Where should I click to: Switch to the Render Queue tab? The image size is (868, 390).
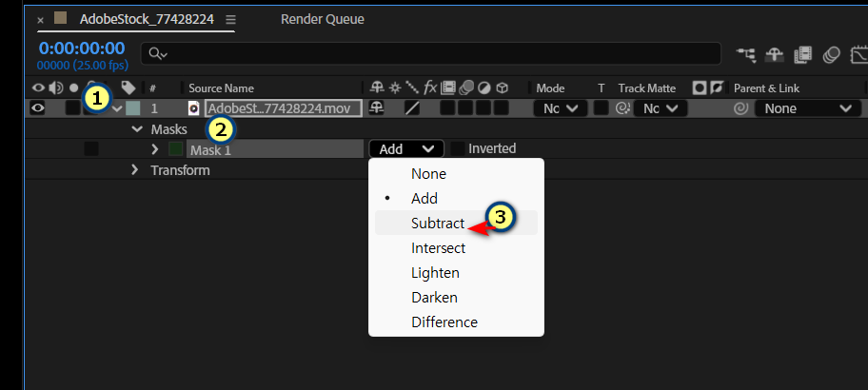coord(323,19)
